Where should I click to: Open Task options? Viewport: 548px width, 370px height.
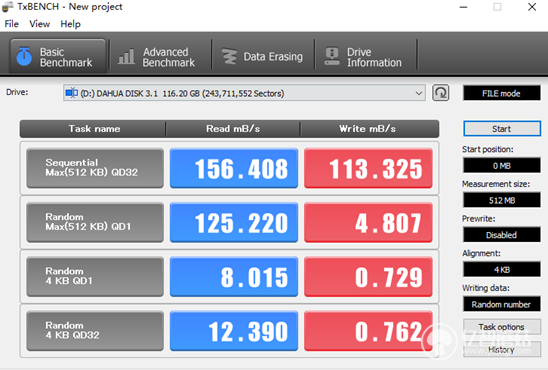click(502, 327)
